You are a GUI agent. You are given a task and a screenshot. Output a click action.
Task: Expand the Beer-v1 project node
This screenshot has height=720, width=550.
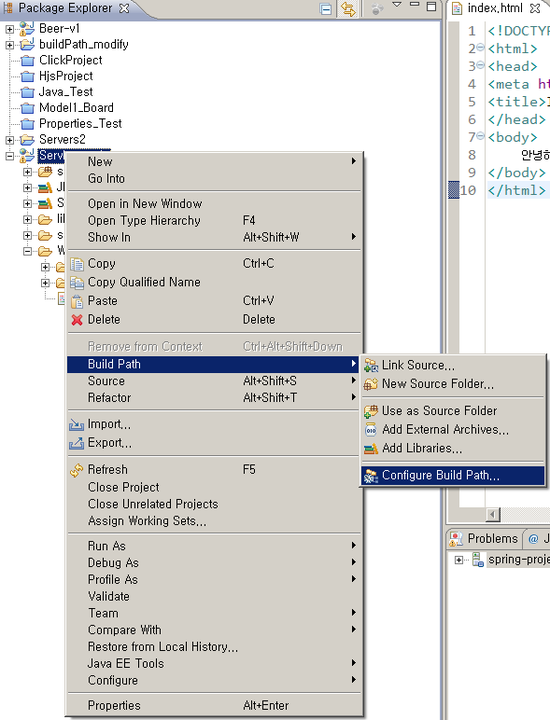point(9,29)
